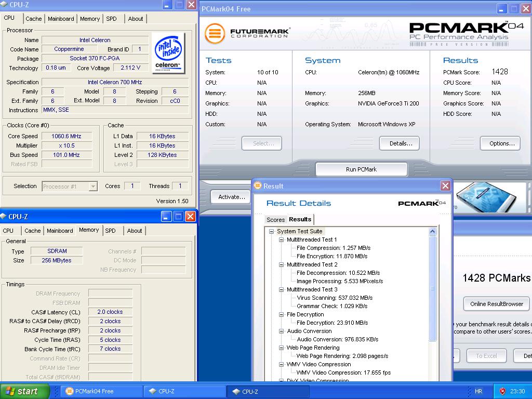
Task: Open the Processor #1 selection dropdown
Action: coord(92,187)
